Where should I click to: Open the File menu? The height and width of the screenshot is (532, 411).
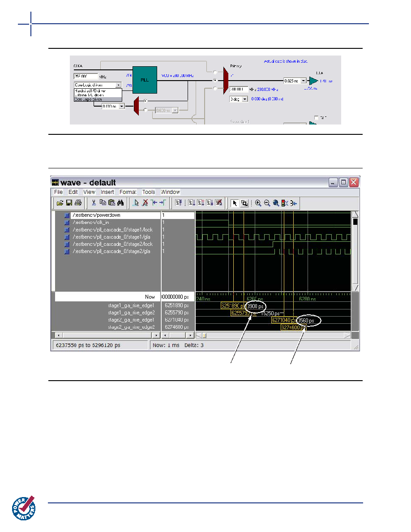click(58, 192)
